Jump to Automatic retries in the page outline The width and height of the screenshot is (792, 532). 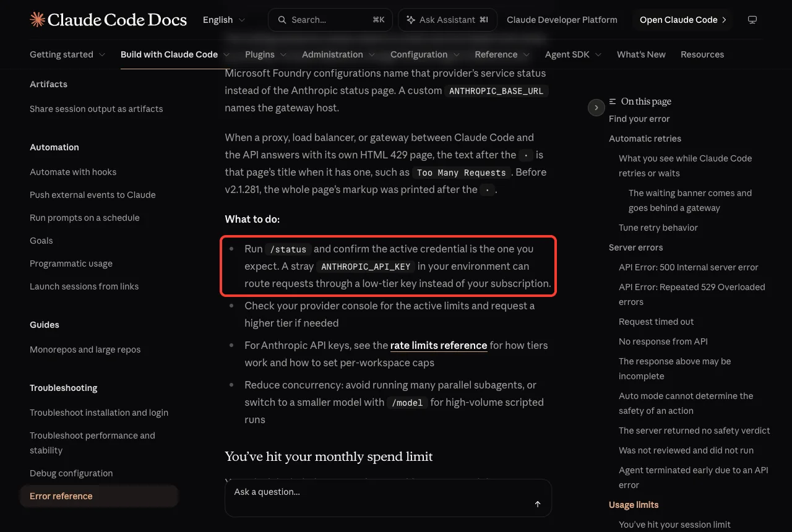point(645,139)
